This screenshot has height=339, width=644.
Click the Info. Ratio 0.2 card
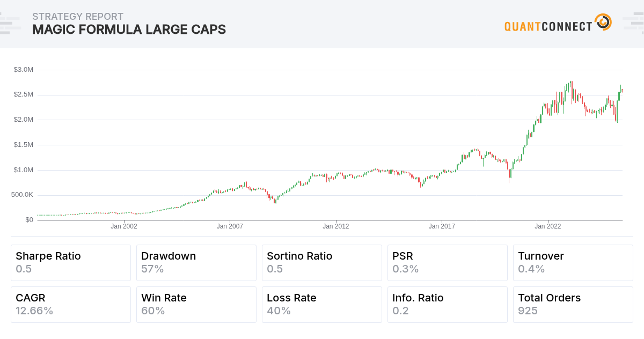[448, 305]
